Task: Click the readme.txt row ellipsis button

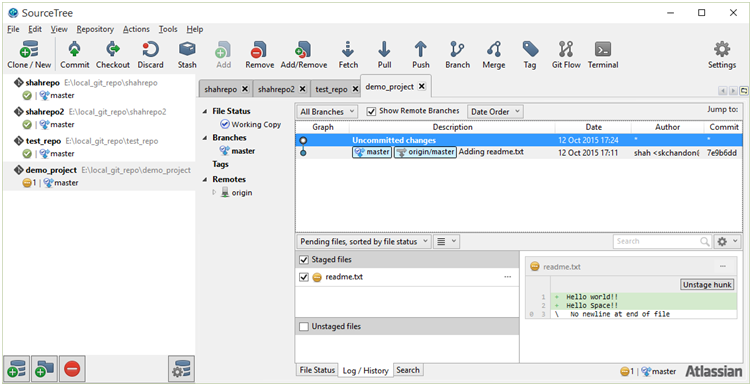Action: click(x=507, y=277)
